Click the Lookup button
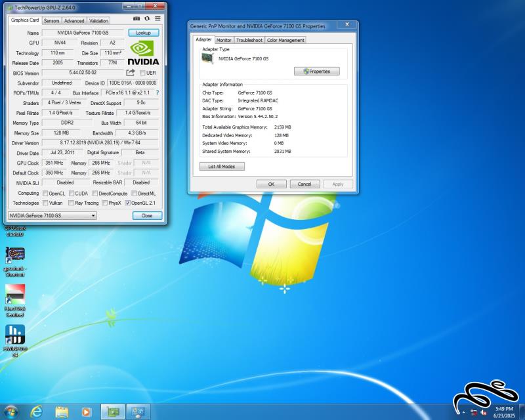 pyautogui.click(x=143, y=33)
